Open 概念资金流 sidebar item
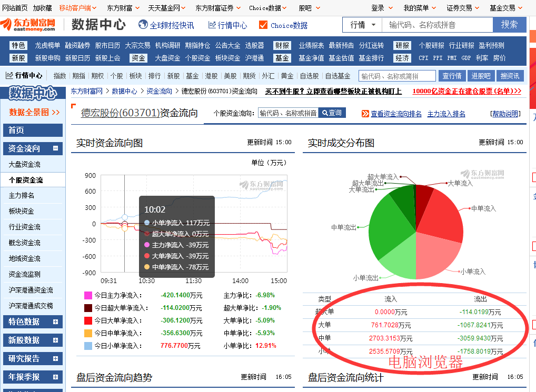This screenshot has height=392, width=536. [25, 243]
